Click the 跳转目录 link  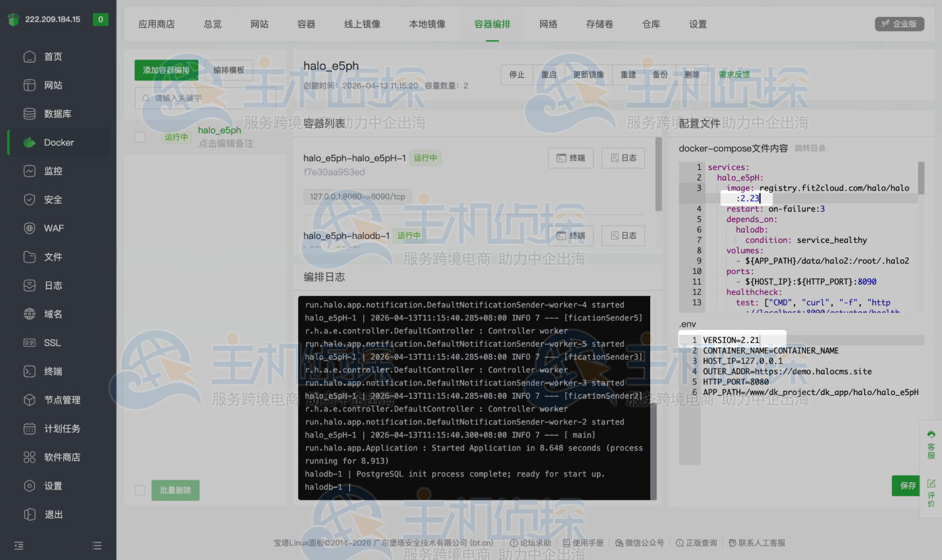click(x=810, y=149)
